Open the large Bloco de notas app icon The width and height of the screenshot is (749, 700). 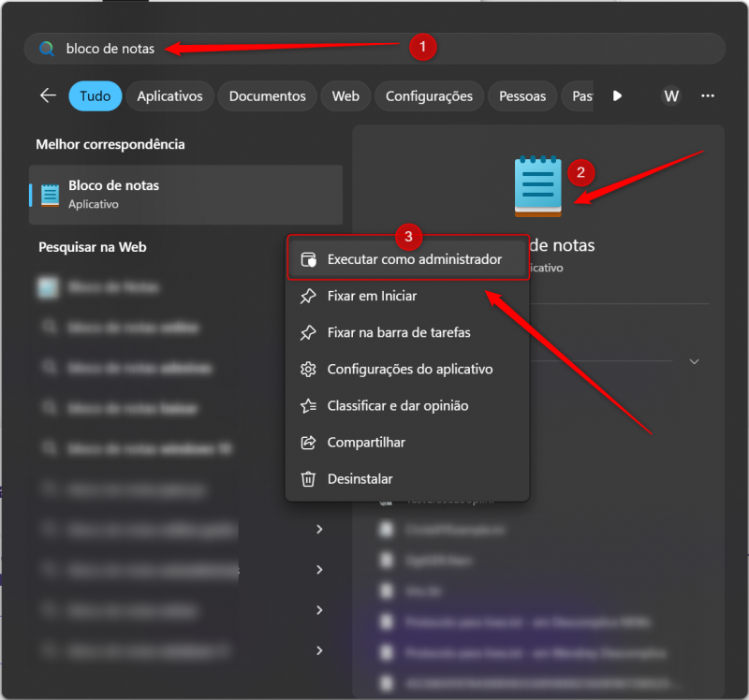pos(536,185)
